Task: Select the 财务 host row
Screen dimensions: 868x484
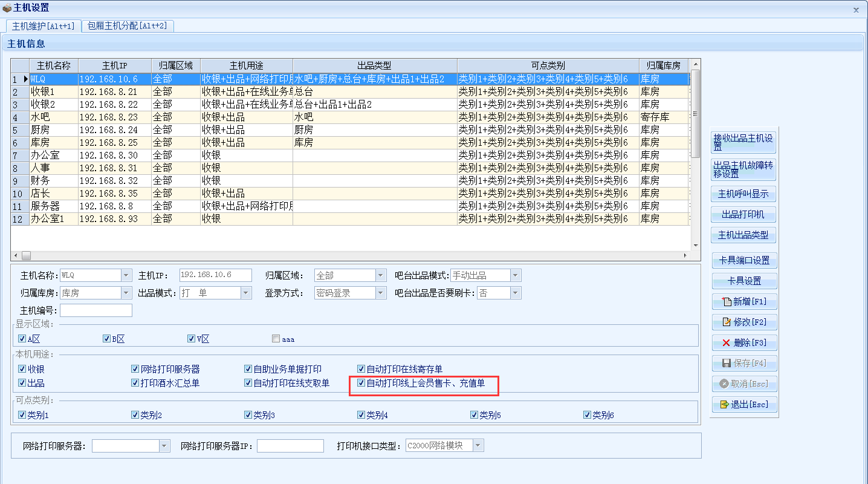Action: coord(351,180)
